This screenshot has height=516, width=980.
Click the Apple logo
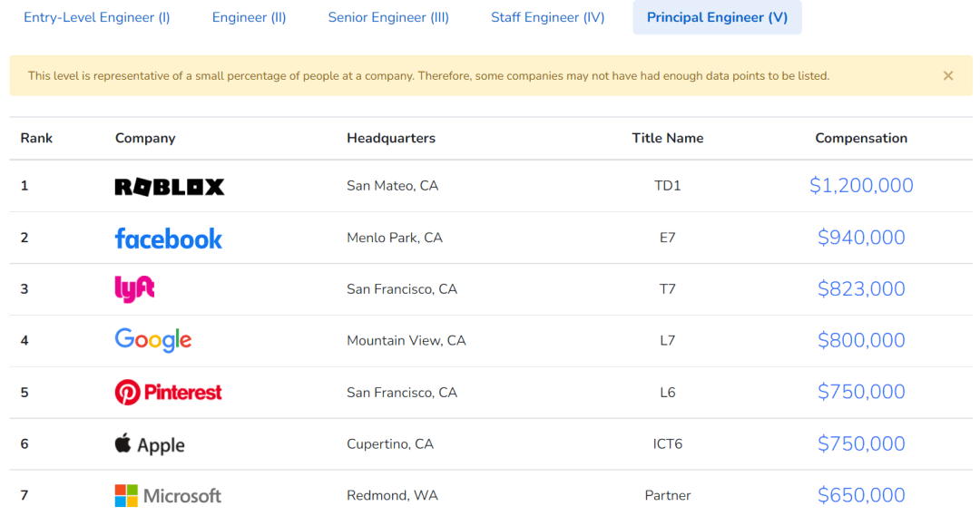tap(150, 444)
